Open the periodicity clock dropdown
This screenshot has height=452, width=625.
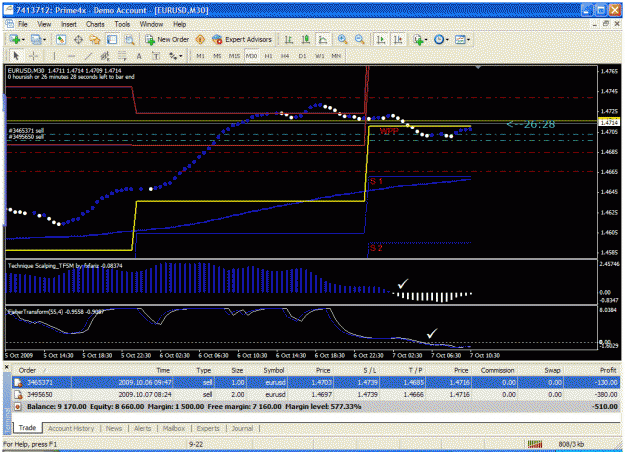click(447, 39)
